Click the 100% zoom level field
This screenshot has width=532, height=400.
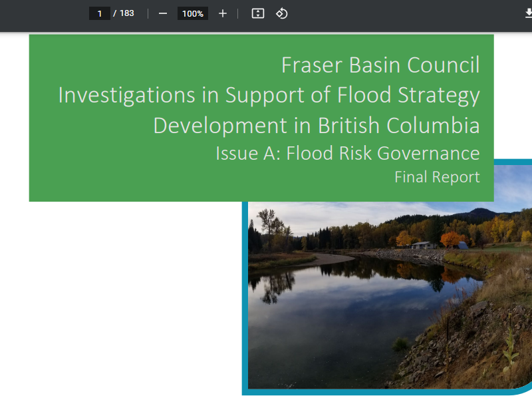(x=193, y=13)
